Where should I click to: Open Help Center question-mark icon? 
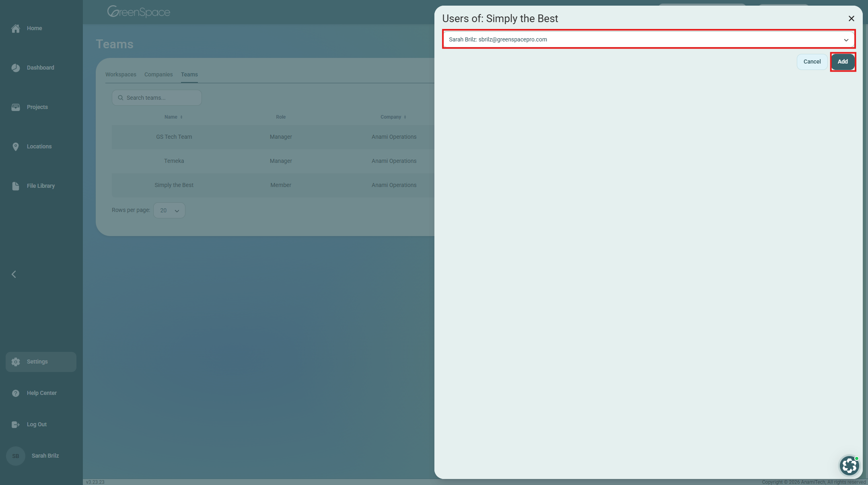coord(16,393)
